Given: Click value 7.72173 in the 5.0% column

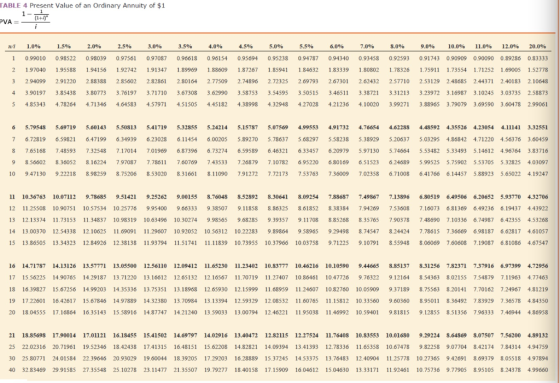Looking at the screenshot, I should pyautogui.click(x=278, y=174).
